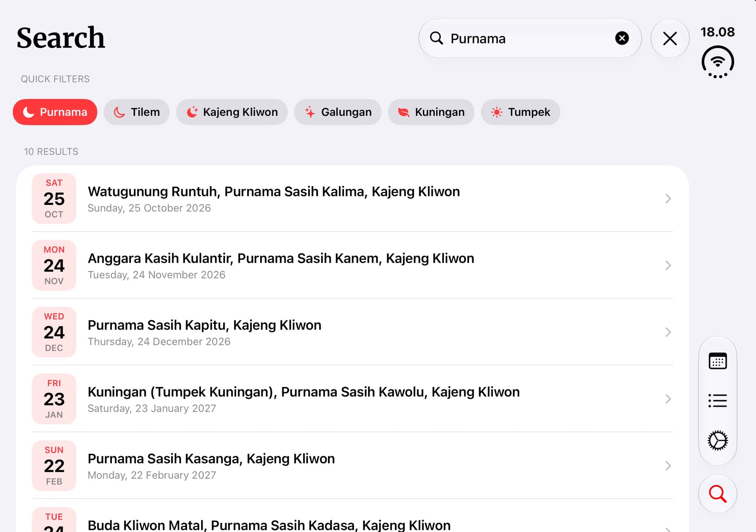Clear the Purnama search text

[x=622, y=38]
